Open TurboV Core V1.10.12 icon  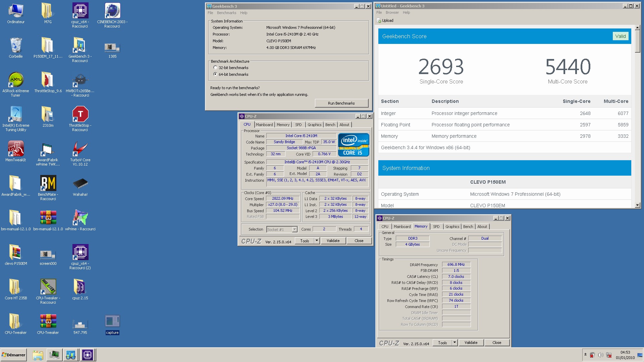pos(80,154)
